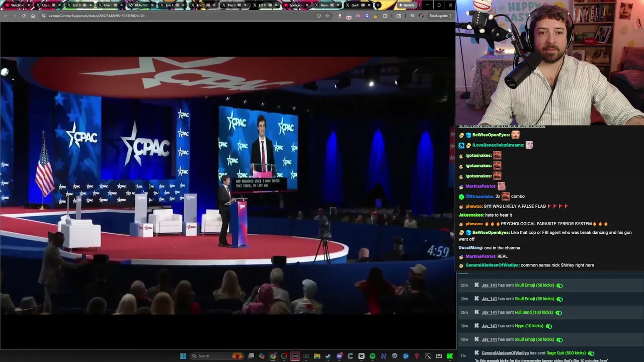Viewport: 644px width, 362px height.
Task: Click the browser forward arrow
Action: coord(14,16)
